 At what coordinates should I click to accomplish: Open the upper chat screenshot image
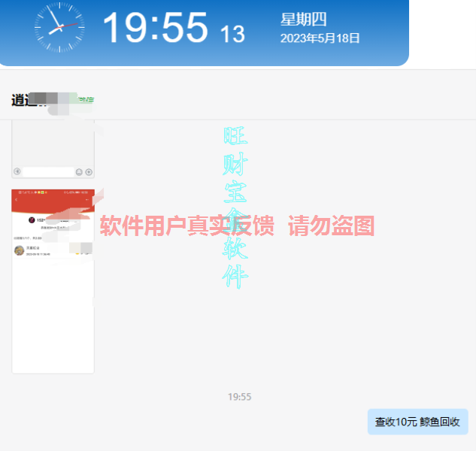pyautogui.click(x=53, y=147)
